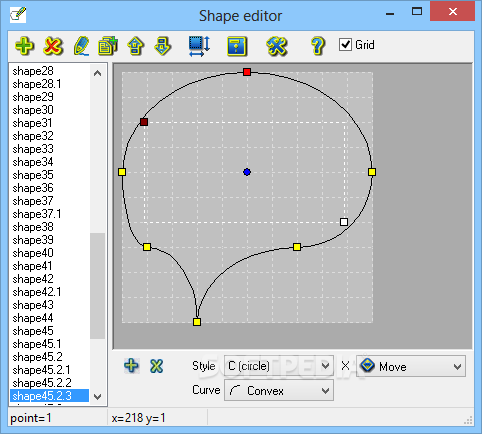Viewport: 482px width, 434px height.
Task: Select the white square control point
Action: (x=344, y=222)
